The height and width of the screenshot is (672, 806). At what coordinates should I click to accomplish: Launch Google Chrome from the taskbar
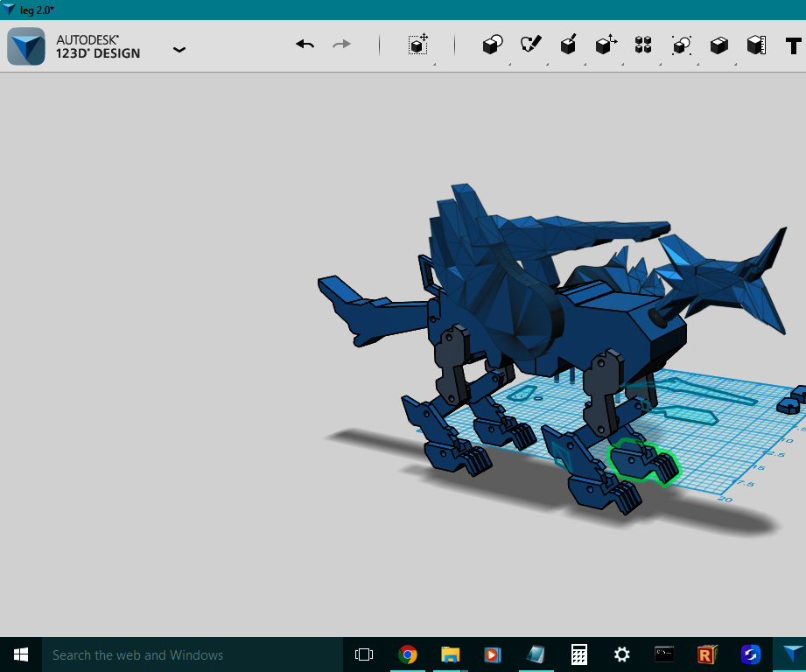(408, 654)
